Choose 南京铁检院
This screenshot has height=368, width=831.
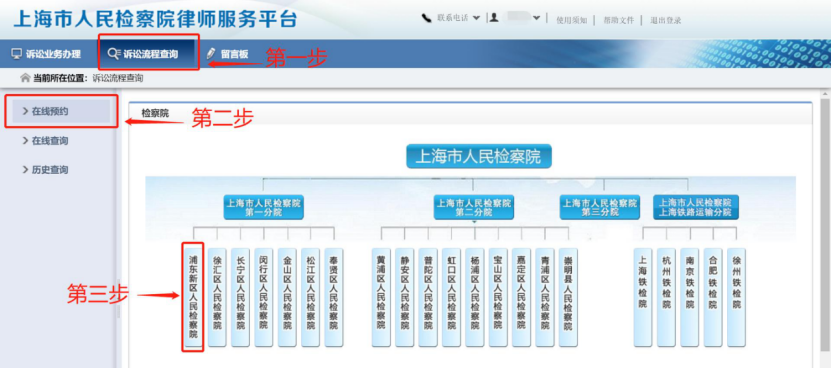coord(689,297)
